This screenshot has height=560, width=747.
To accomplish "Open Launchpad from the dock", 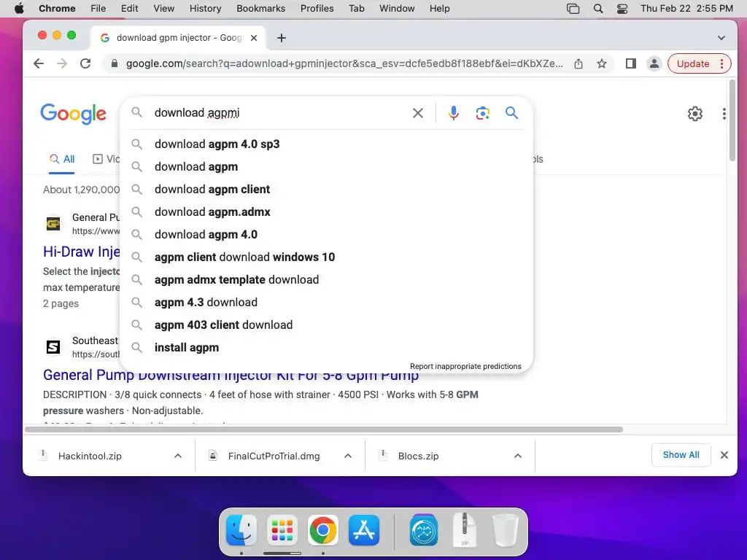I will (282, 530).
